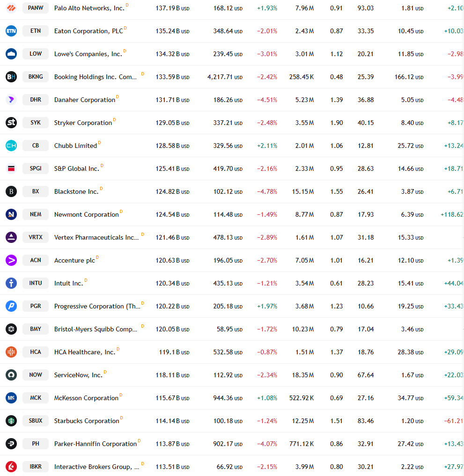Click the Parker-Hannifin logo icon
This screenshot has height=476, width=464.
(11, 444)
